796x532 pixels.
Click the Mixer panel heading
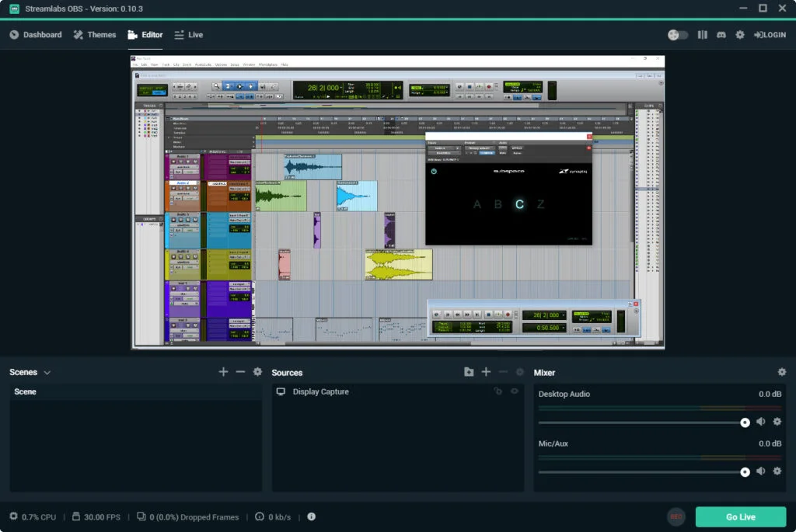tap(544, 373)
